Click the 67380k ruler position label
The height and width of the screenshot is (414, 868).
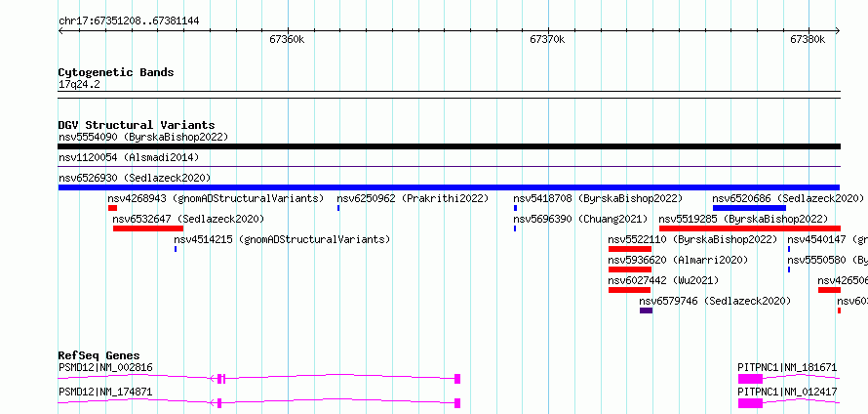(x=808, y=39)
